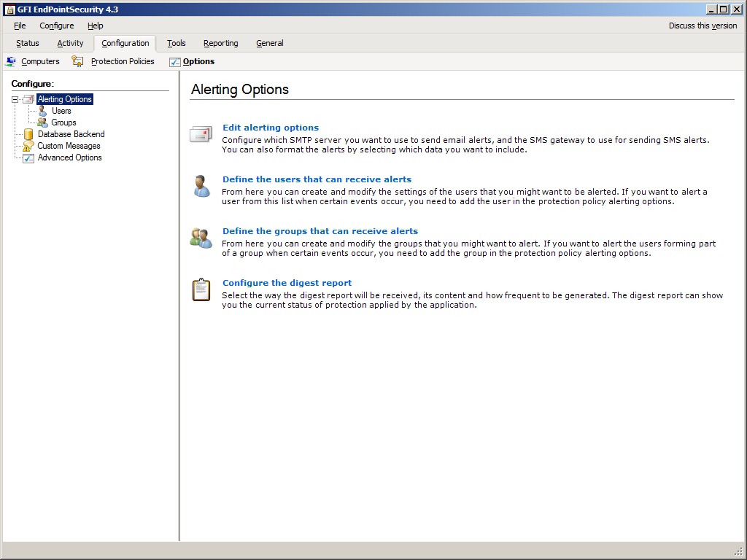Screen dimensions: 747x560
Task: Open the Protection Policies sub-tab label
Action: [x=123, y=61]
